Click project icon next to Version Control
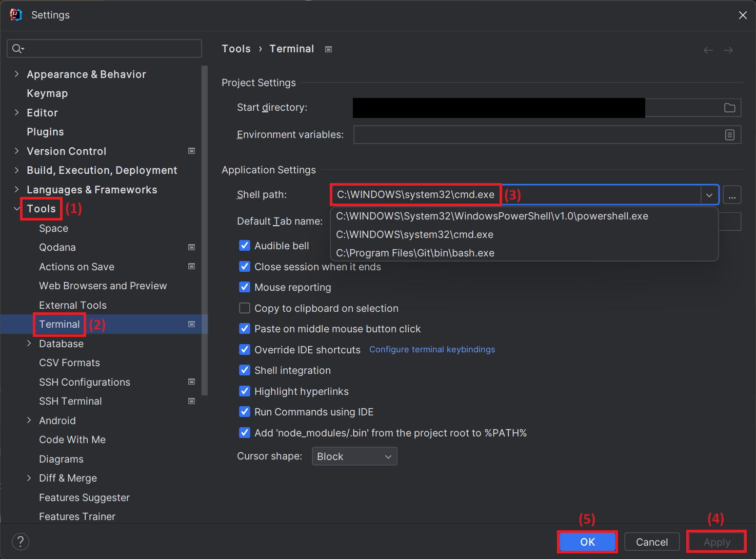 192,151
